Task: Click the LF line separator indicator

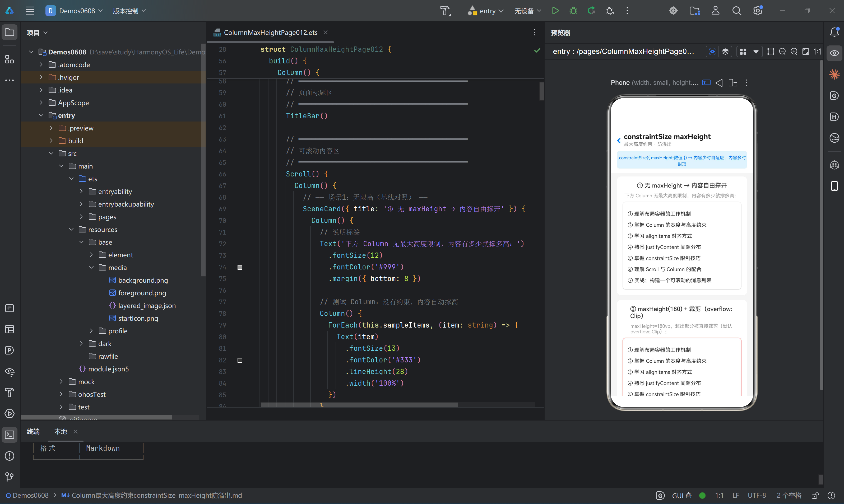Action: [x=735, y=496]
